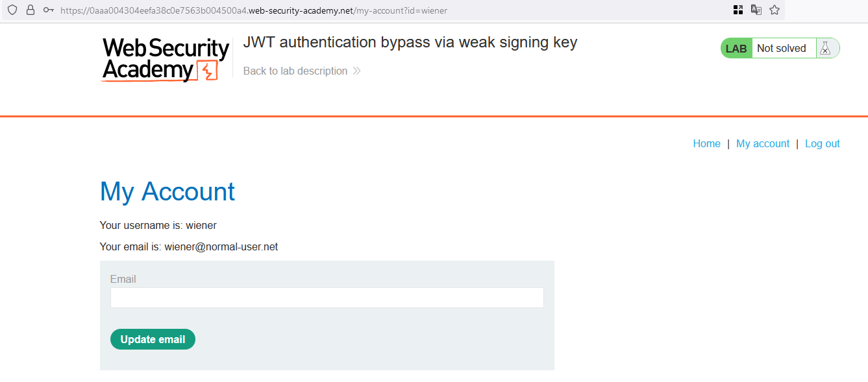
Task: Bookmark this page with the star icon
Action: point(774,10)
